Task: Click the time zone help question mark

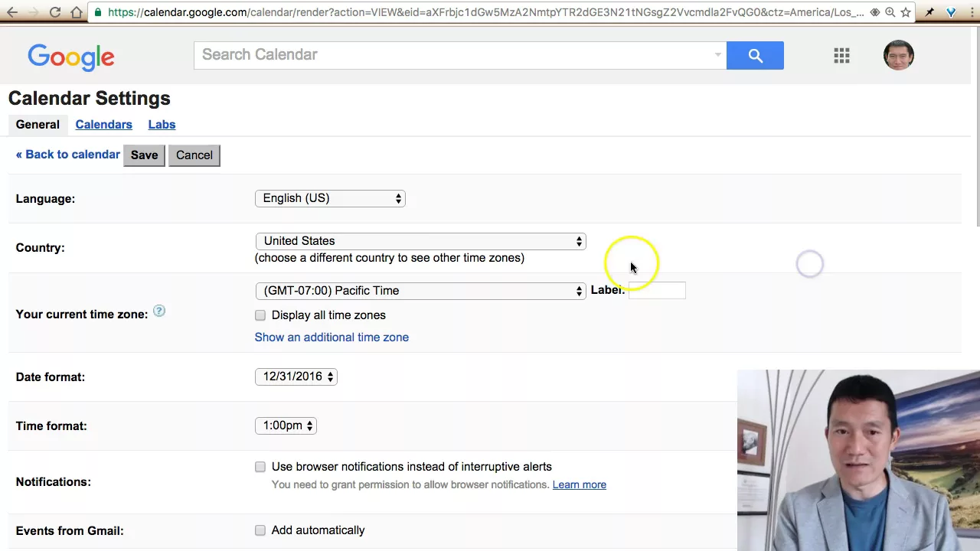Action: pos(159,311)
